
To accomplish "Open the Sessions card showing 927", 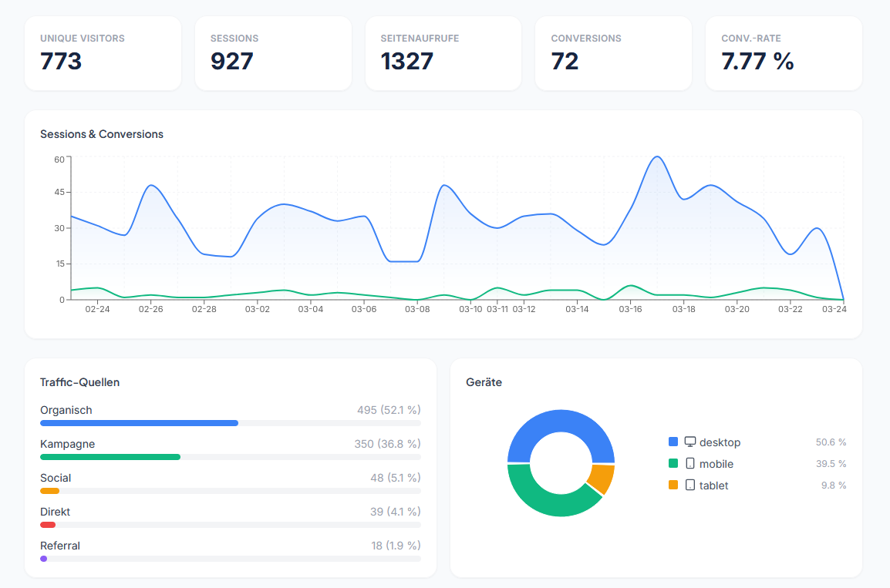I will tap(273, 53).
